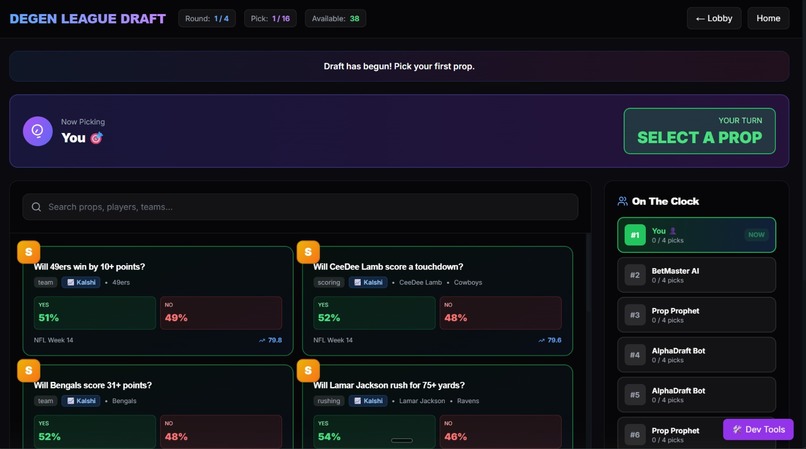Click the Available 38 indicator
Screen dimensions: 806x449
[336, 19]
